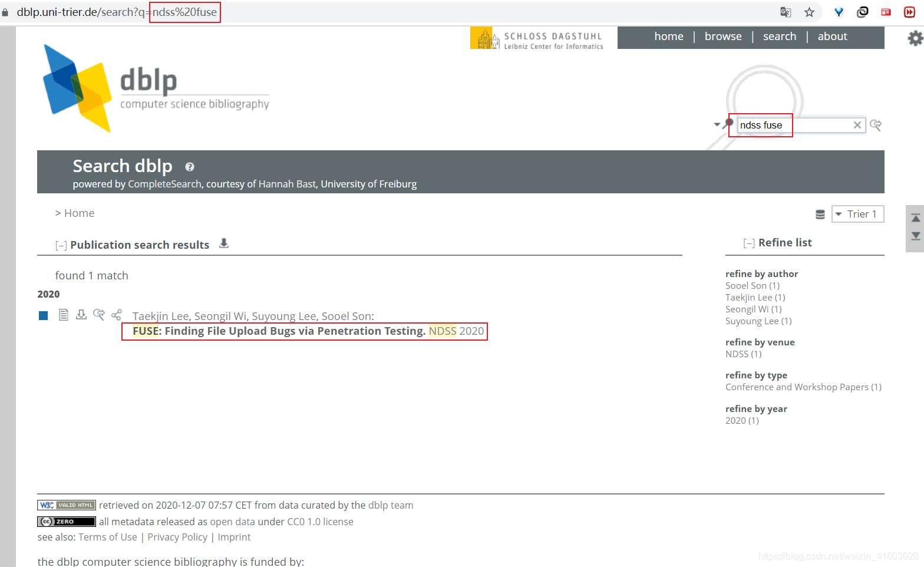Image resolution: width=924 pixels, height=567 pixels.
Task: Collapse the Publication search results section
Action: [61, 245]
